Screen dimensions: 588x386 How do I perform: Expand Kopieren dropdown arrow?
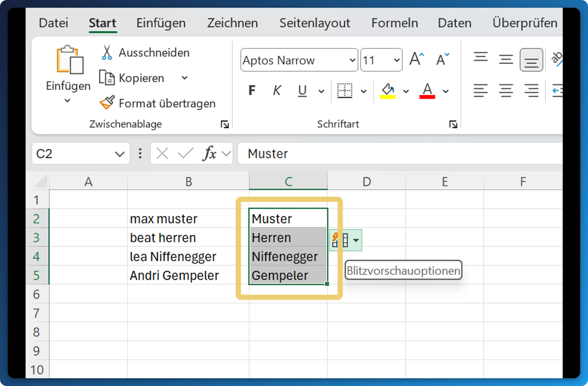coord(185,78)
